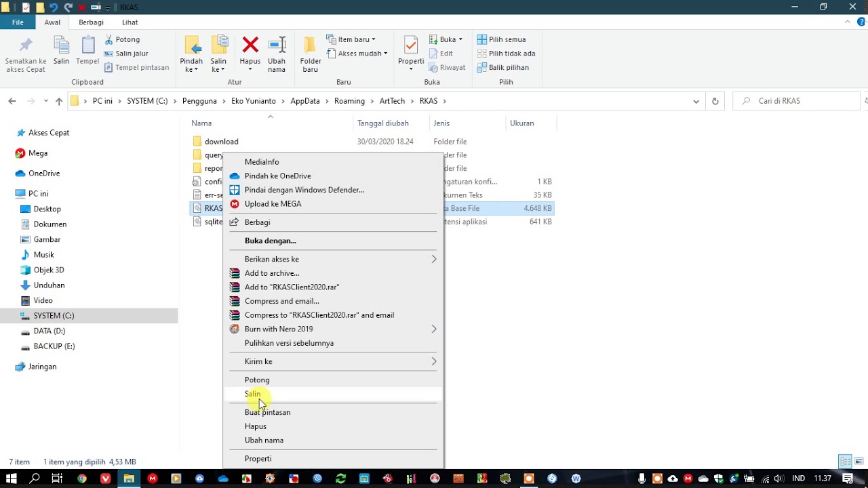Image resolution: width=868 pixels, height=488 pixels.
Task: Select Akses Cepat in navigation pane
Action: 49,133
